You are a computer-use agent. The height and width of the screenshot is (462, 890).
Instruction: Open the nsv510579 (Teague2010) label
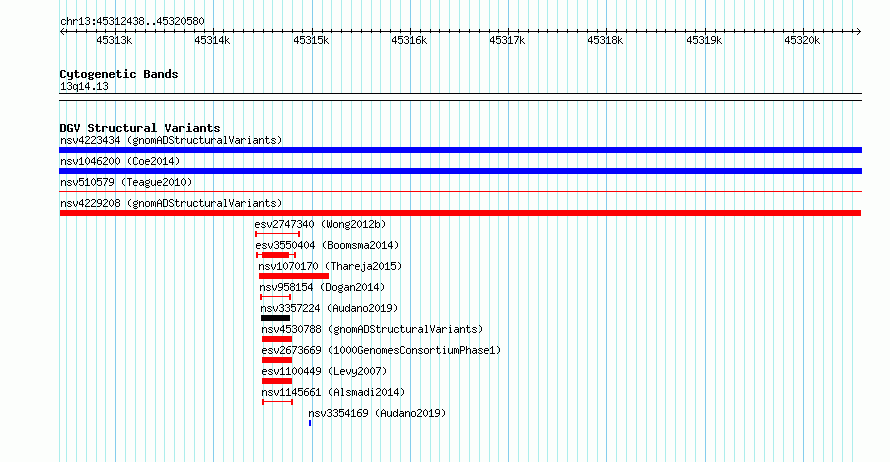point(126,182)
